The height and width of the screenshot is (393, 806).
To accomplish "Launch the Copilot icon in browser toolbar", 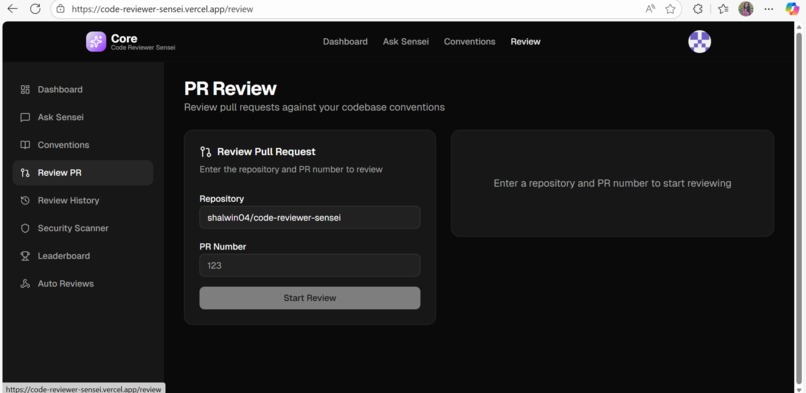I will click(x=792, y=9).
